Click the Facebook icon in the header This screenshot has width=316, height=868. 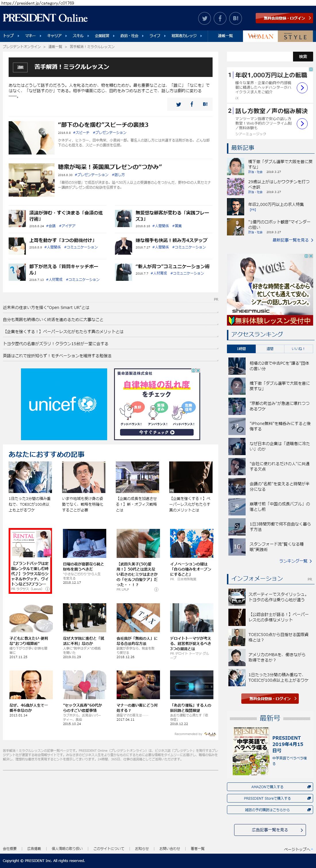pyautogui.click(x=220, y=19)
